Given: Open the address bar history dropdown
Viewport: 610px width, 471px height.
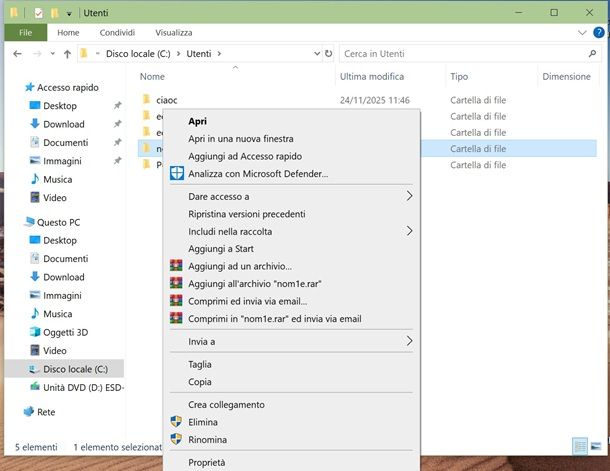Looking at the screenshot, I should click(317, 54).
